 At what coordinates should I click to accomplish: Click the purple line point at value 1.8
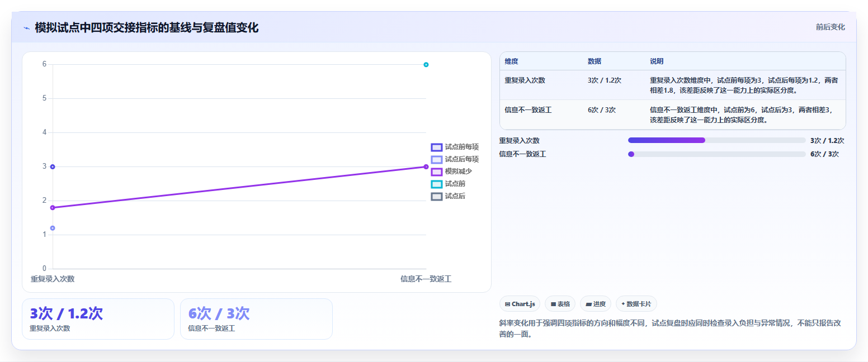click(53, 207)
